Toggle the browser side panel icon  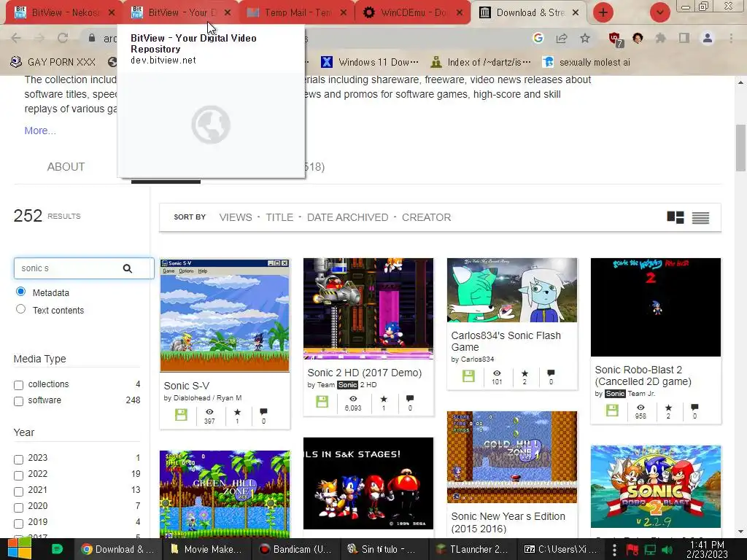pyautogui.click(x=684, y=38)
